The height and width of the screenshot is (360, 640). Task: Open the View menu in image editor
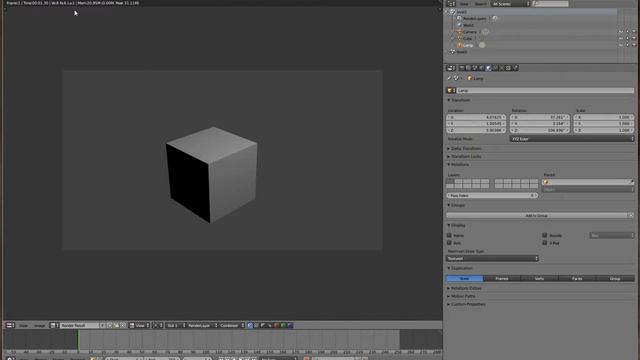click(24, 325)
